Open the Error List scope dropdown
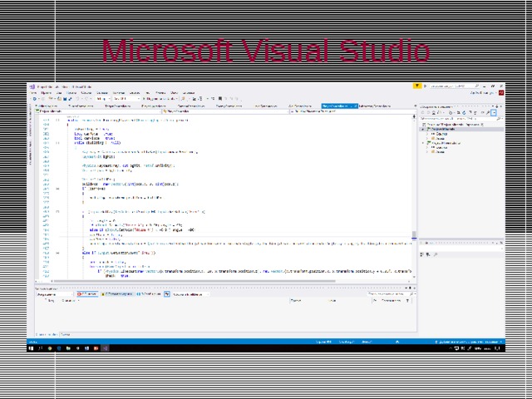This screenshot has height=399, width=532. [54, 294]
